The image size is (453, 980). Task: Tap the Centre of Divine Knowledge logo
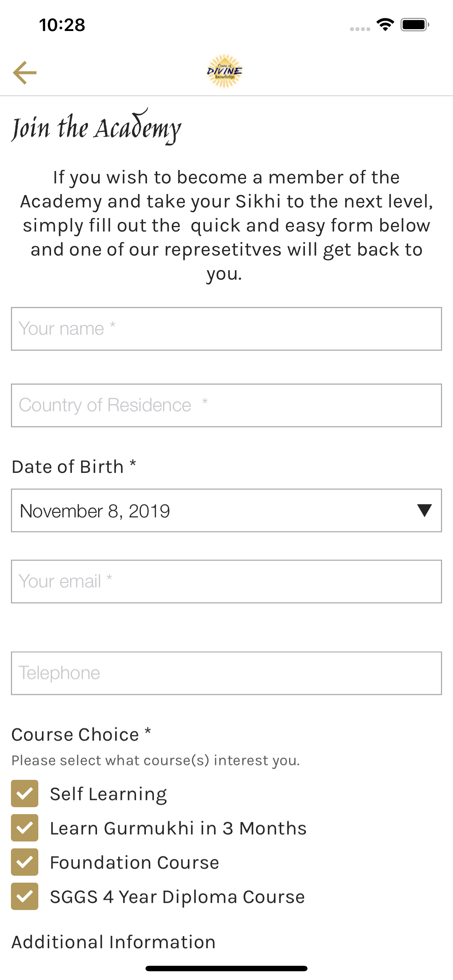pos(225,71)
